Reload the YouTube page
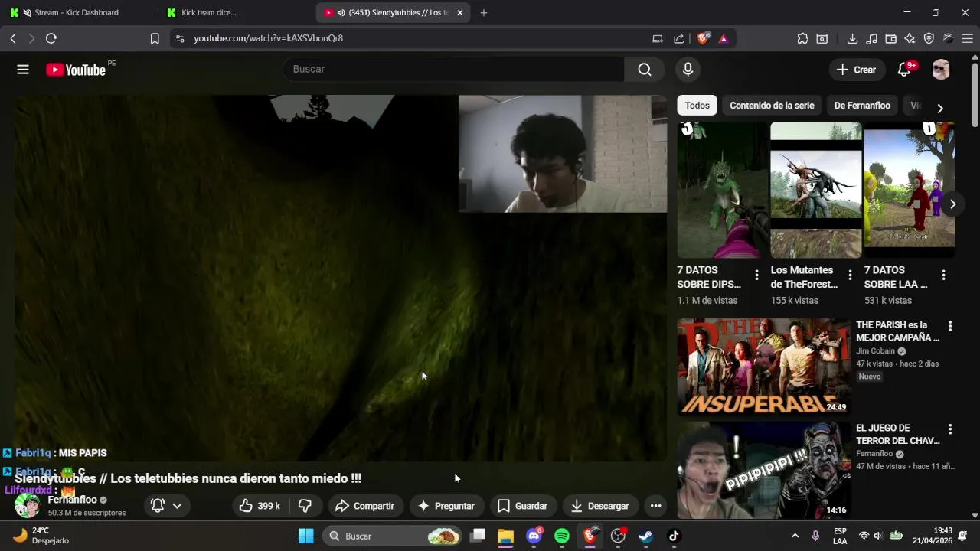Viewport: 980px width, 551px height. 51,38
